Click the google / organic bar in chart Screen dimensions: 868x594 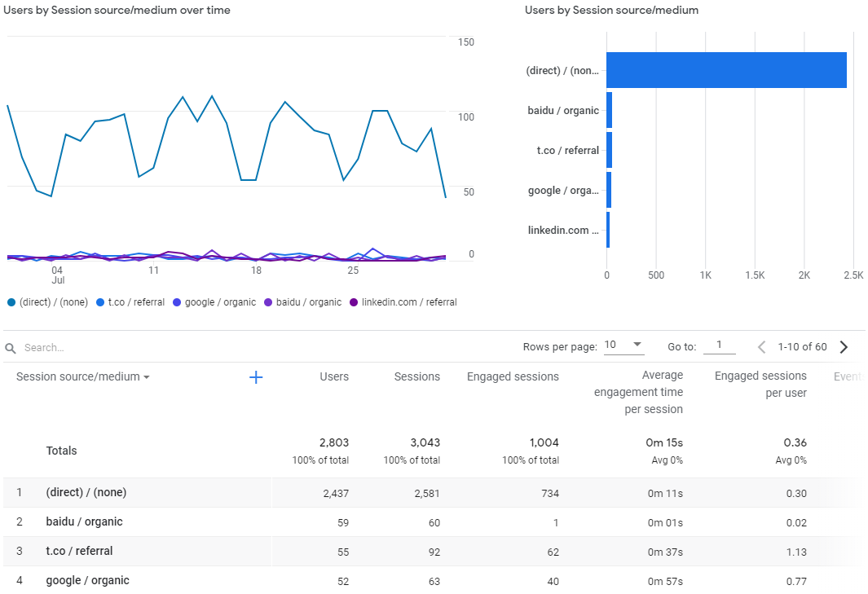pos(609,190)
